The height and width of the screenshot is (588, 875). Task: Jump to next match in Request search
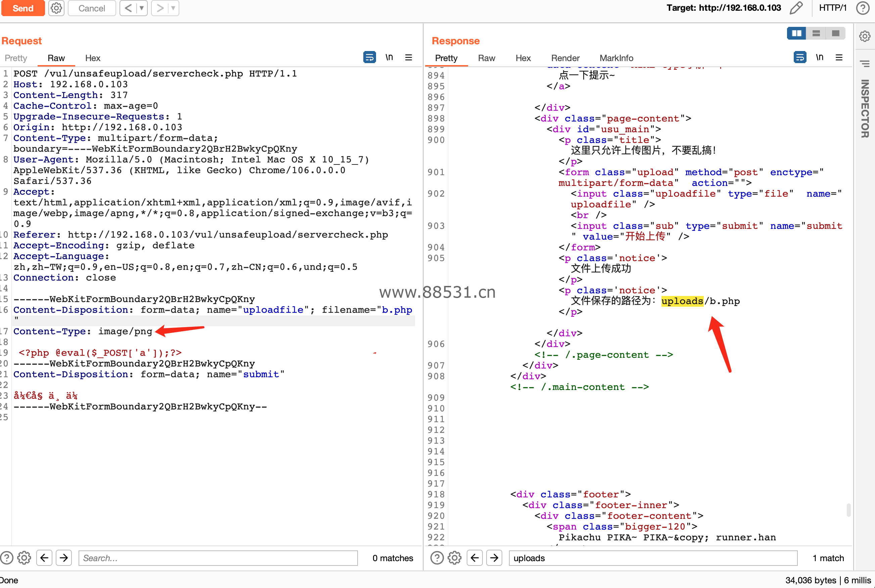click(64, 558)
